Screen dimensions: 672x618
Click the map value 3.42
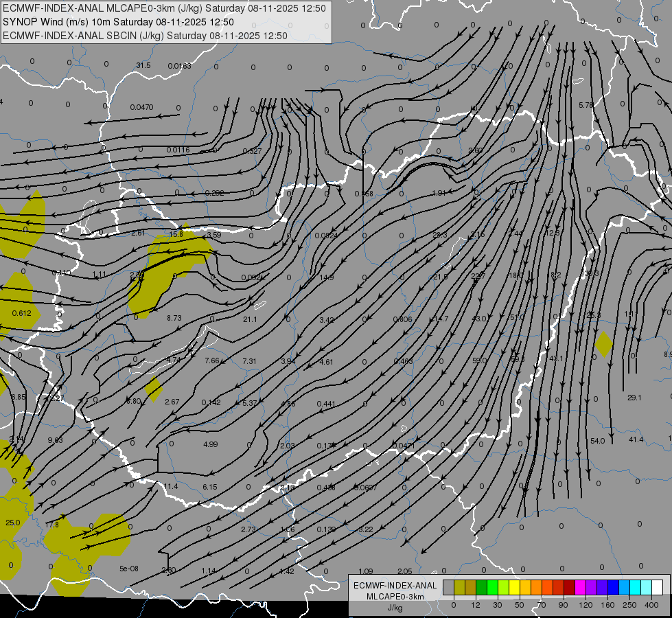pyautogui.click(x=327, y=320)
